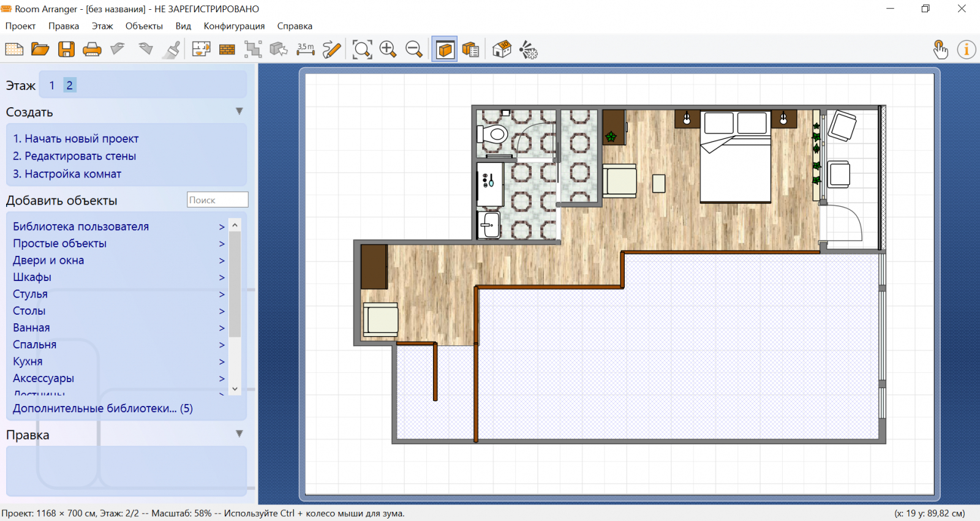Click the Print icon in toolbar
The height and width of the screenshot is (521, 980).
(92, 50)
